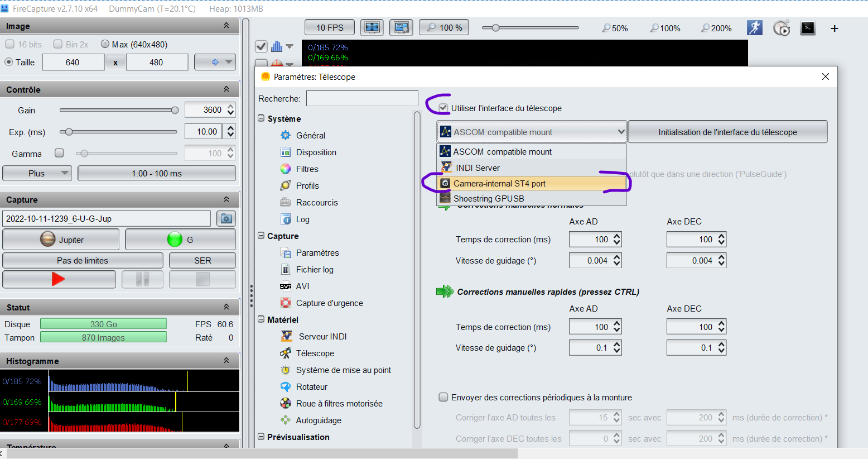Viewport: 868px width, 459px height.
Task: Open Capture d'urgence settings
Action: pos(329,303)
